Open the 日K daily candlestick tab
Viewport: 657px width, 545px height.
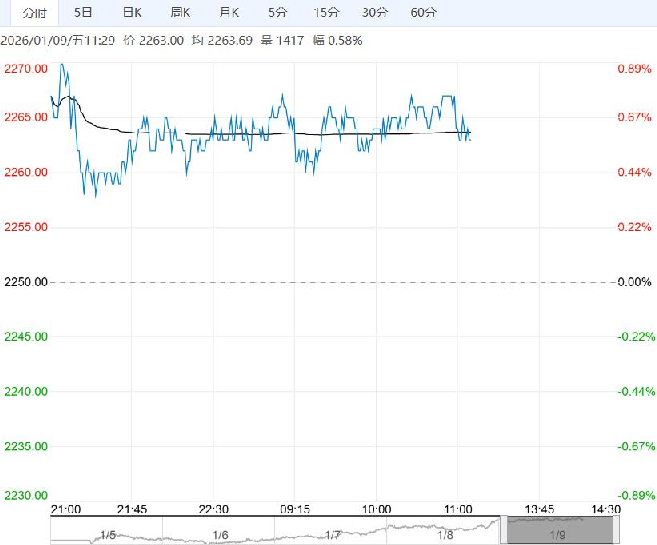(131, 13)
